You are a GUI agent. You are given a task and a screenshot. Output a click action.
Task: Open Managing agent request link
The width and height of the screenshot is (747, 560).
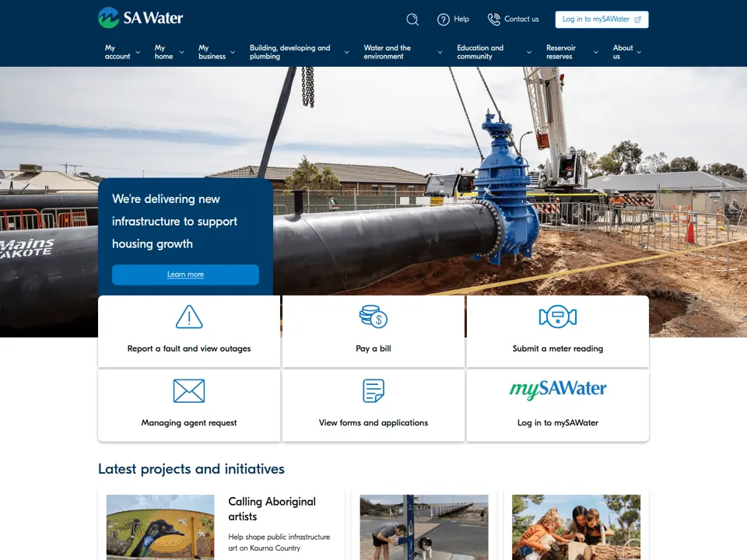click(189, 423)
